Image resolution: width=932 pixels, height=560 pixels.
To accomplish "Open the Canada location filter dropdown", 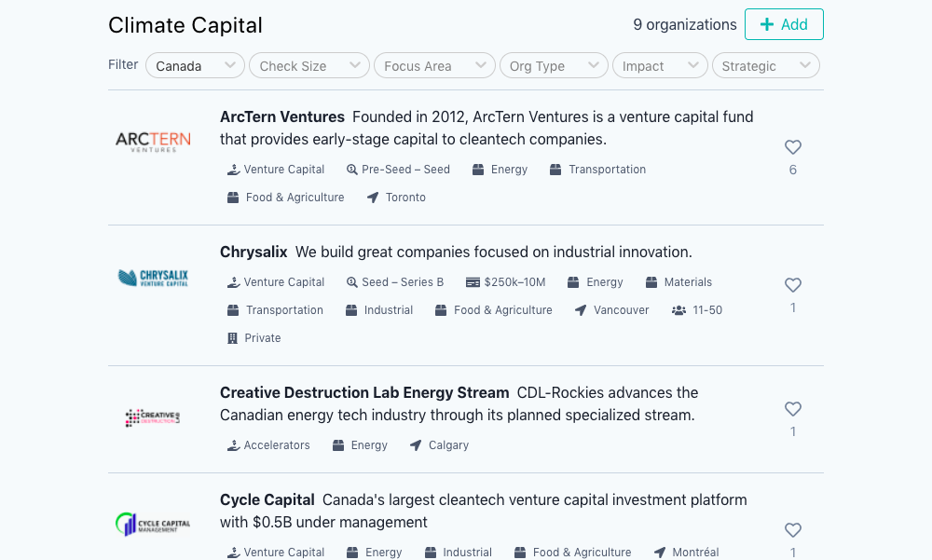I will pos(195,65).
